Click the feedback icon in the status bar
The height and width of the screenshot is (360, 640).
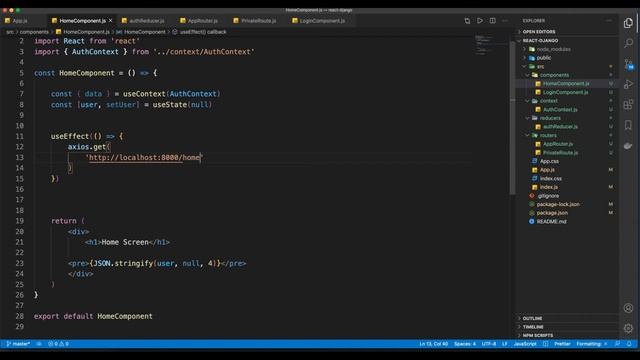617,344
